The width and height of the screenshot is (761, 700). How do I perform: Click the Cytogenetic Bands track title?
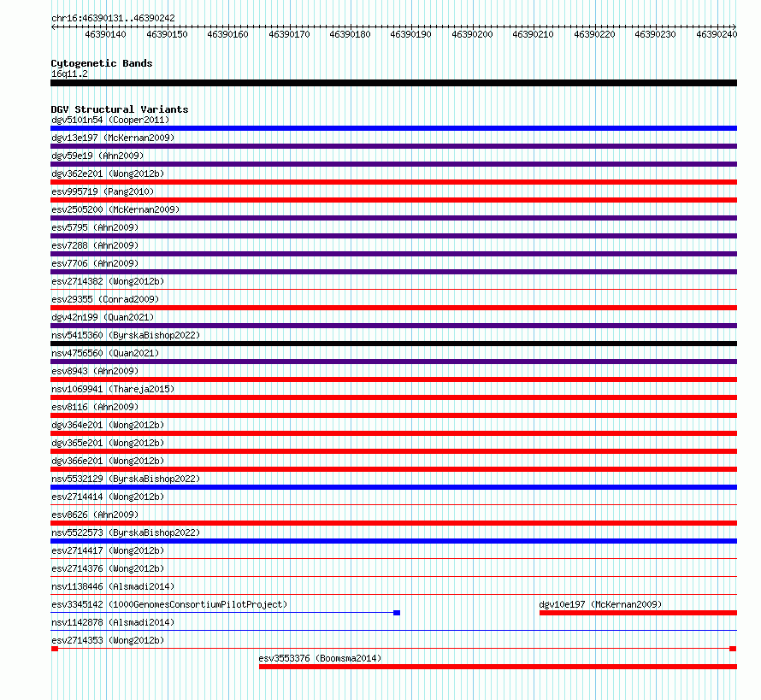click(102, 63)
